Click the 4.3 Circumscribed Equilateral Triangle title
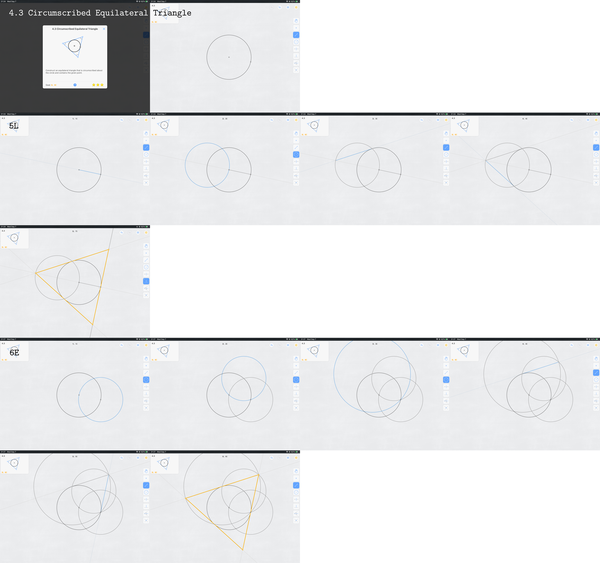 tap(100, 13)
